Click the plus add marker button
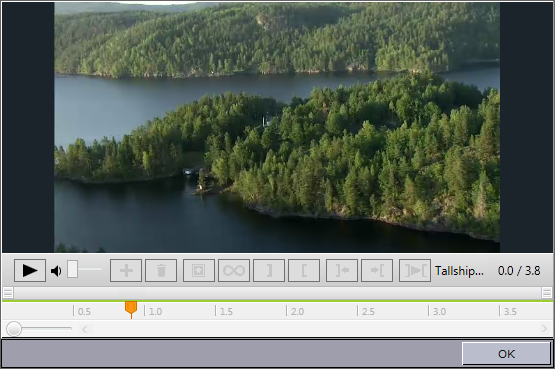 point(126,271)
